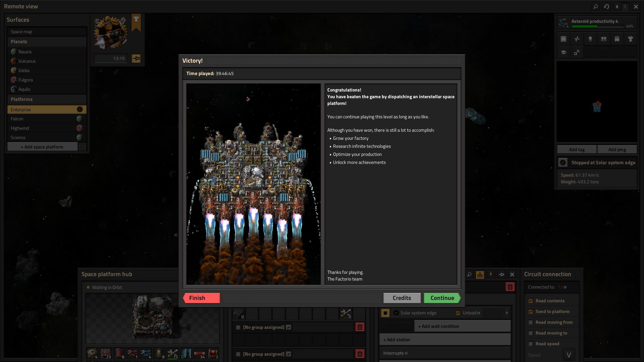644x362 pixels.
Task: Click the remote signal broadcast icon
Action: [577, 52]
